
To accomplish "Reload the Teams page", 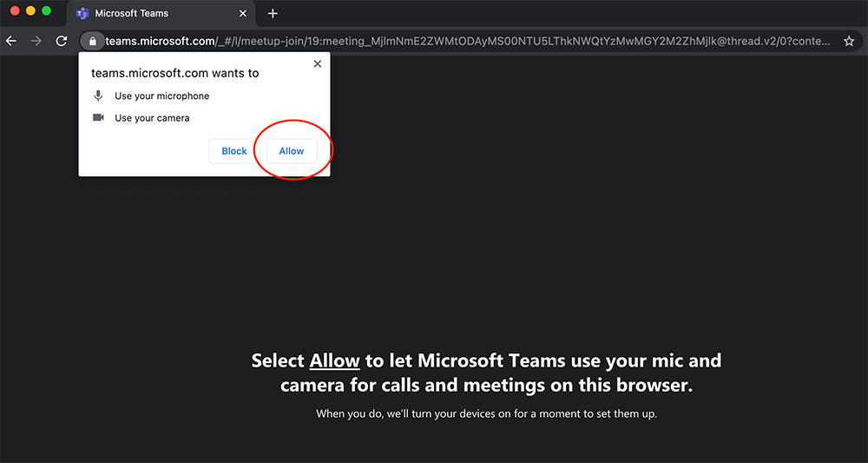I will pos(62,41).
